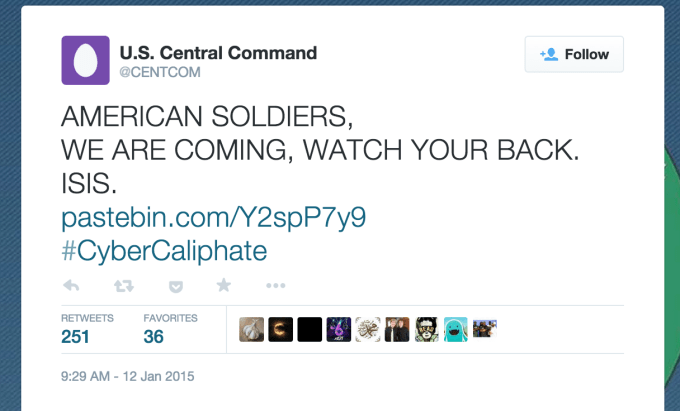Open the 9:29 AM tweet timestamp
Viewport: 680px width, 411px height.
(128, 377)
